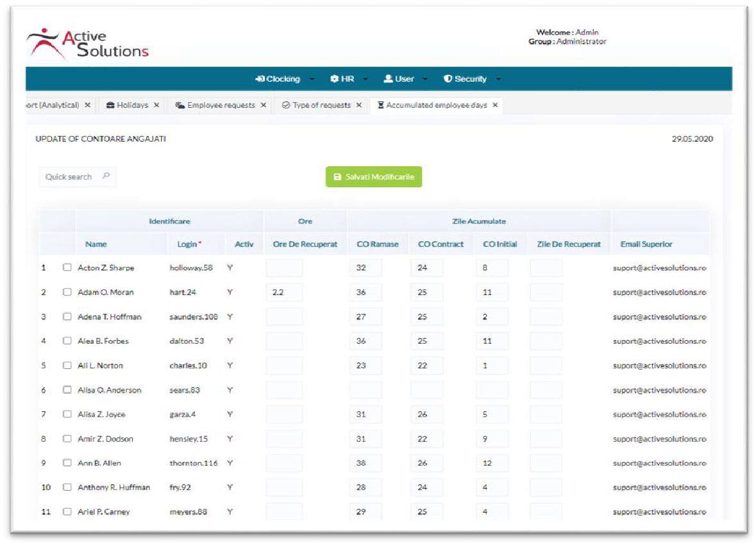The width and height of the screenshot is (756, 544).
Task: Switch to the Type of requests tab
Action: (x=321, y=105)
